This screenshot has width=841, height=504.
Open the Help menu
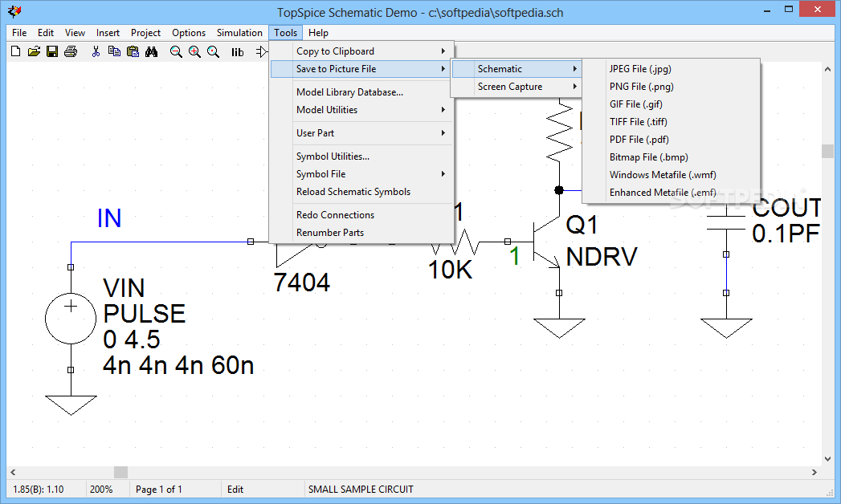click(318, 33)
